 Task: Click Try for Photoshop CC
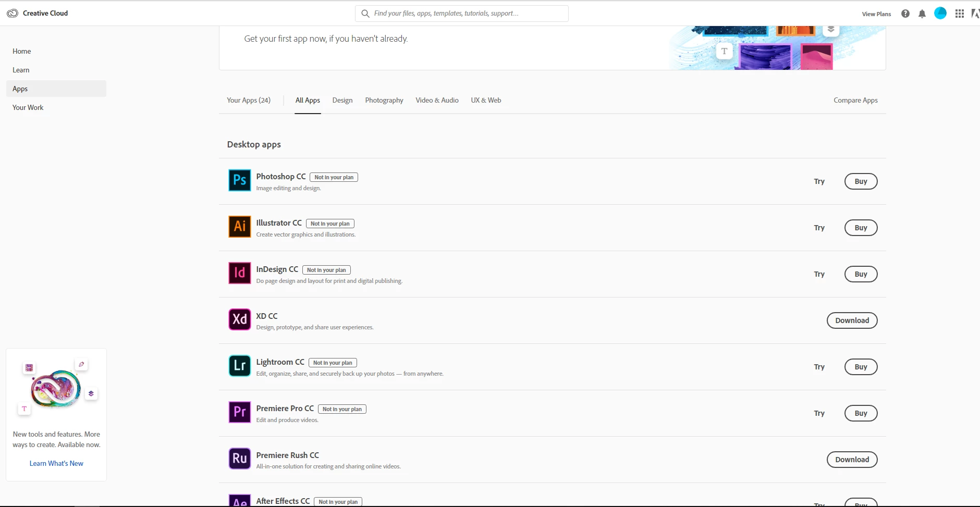(x=819, y=181)
